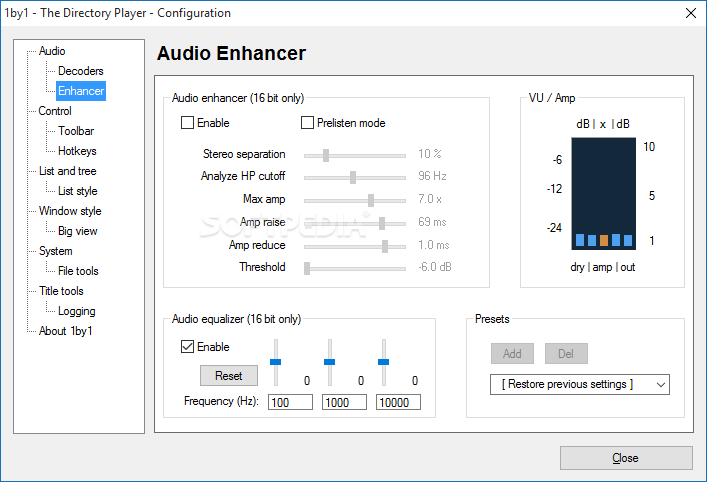Click the Amp raise slider
Screen dimensions: 707x482
click(355, 223)
